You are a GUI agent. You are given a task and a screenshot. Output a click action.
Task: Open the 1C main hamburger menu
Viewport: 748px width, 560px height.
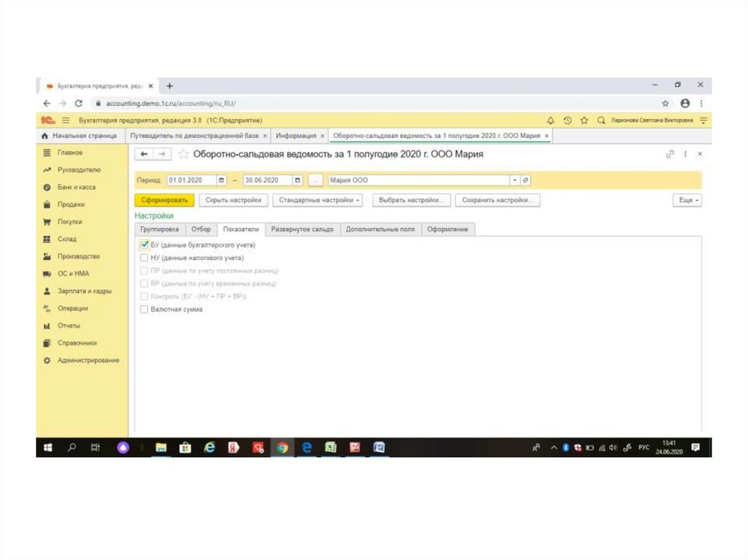(65, 120)
